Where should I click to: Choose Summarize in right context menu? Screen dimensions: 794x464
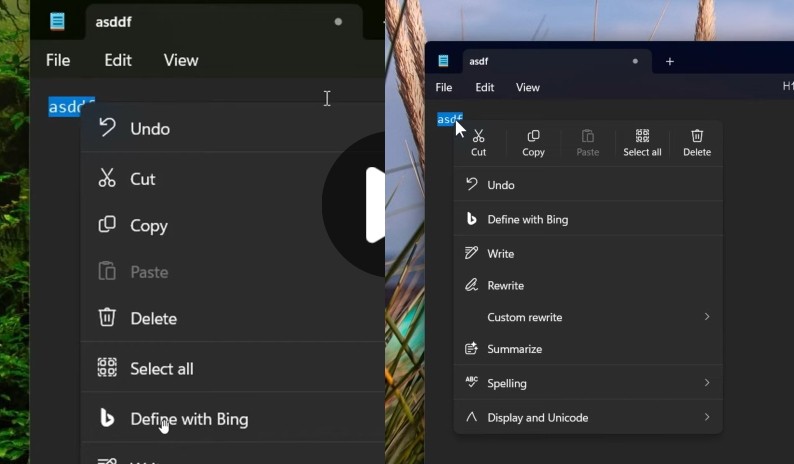pyautogui.click(x=588, y=349)
